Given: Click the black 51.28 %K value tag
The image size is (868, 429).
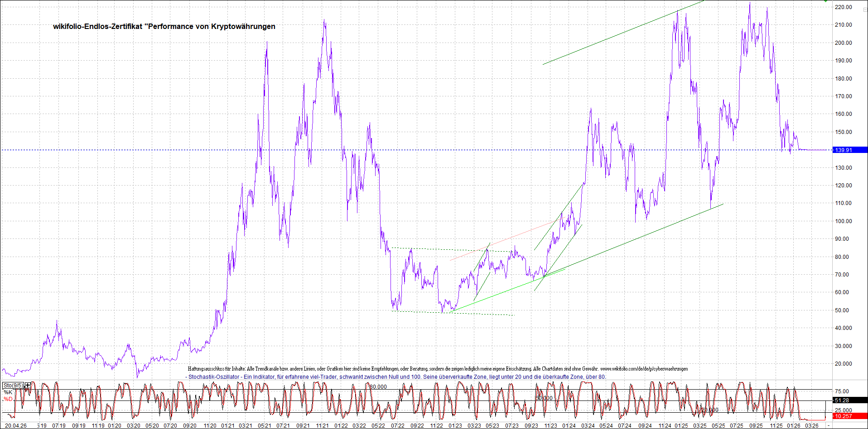Looking at the screenshot, I should pos(842,400).
